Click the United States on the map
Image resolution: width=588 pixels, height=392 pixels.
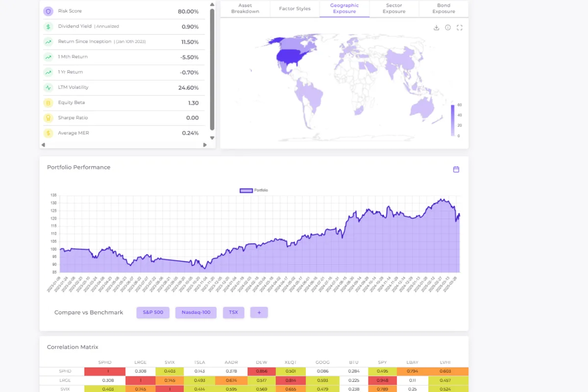coord(294,56)
